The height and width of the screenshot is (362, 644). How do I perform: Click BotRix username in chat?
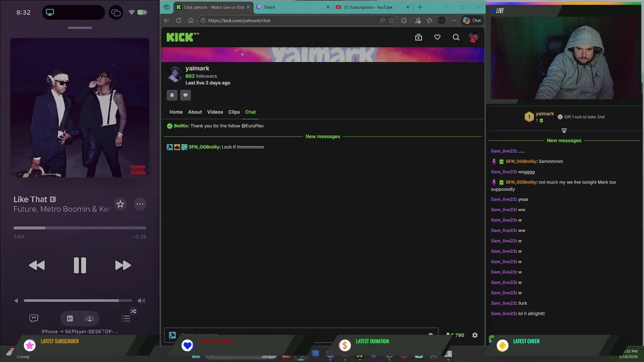click(x=181, y=126)
